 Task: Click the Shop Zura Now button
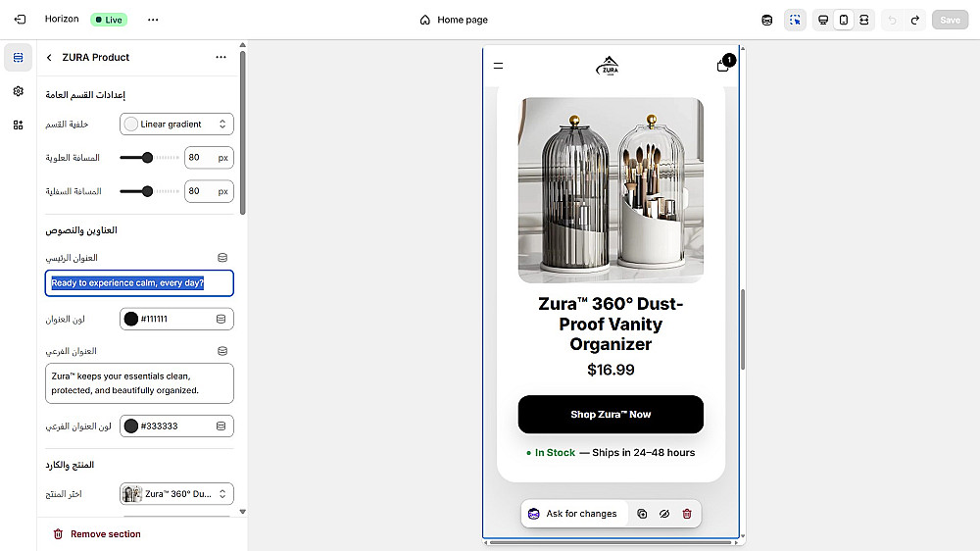[x=611, y=414]
